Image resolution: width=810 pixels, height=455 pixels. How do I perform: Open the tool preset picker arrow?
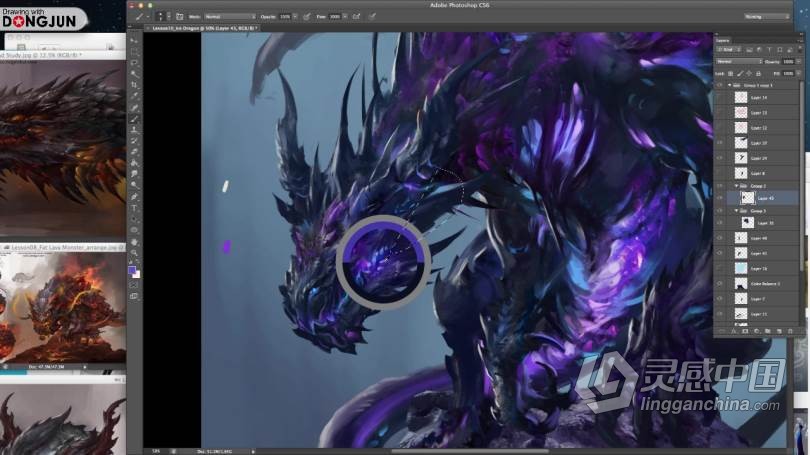point(148,17)
